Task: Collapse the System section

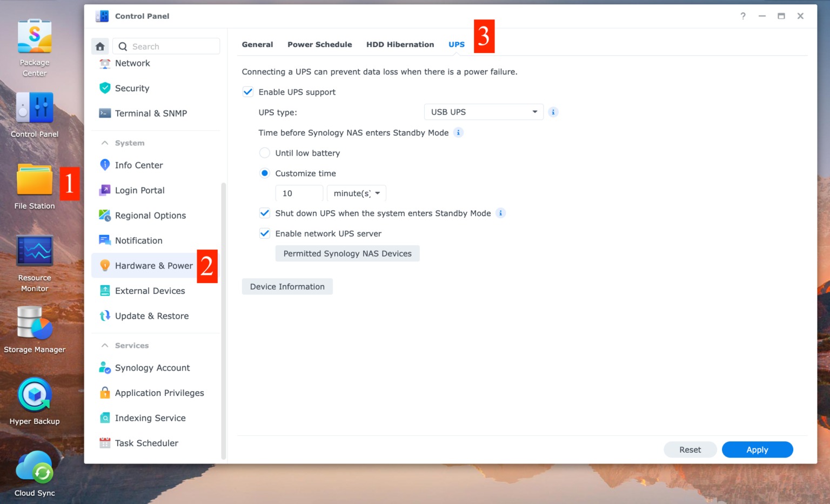Action: point(105,143)
